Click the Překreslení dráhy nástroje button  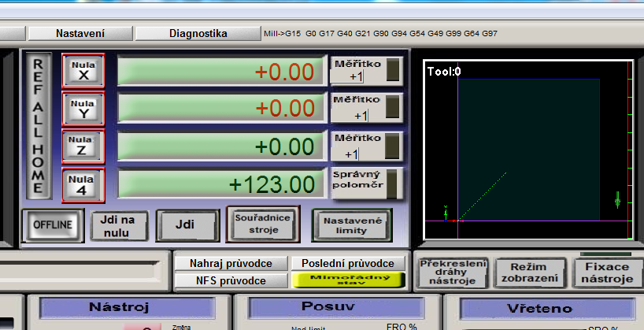453,273
